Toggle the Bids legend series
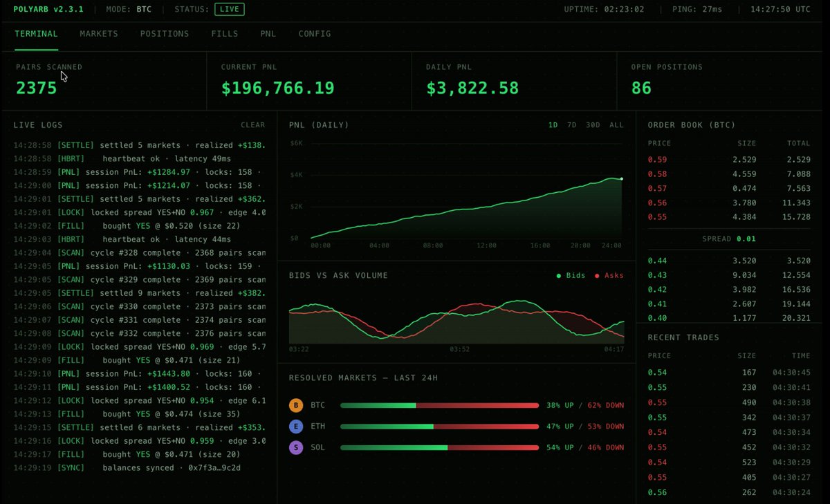Image resolution: width=830 pixels, height=504 pixels. (x=571, y=275)
